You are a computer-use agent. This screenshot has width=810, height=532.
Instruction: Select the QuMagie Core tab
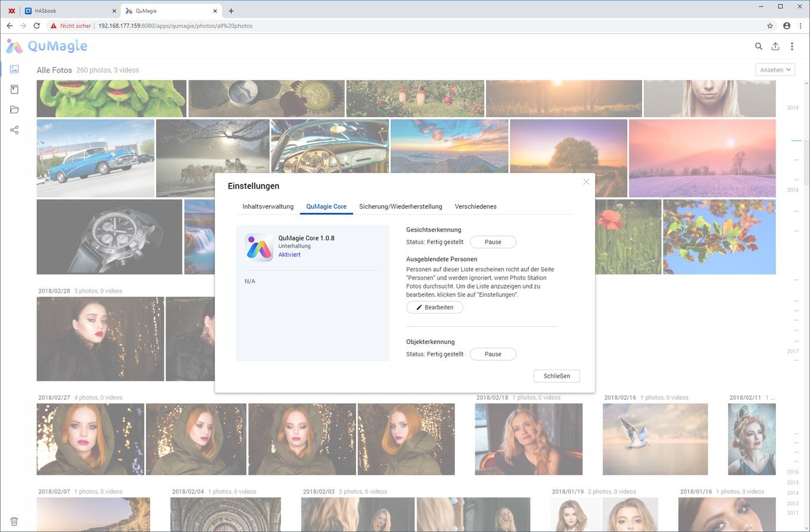pos(326,206)
